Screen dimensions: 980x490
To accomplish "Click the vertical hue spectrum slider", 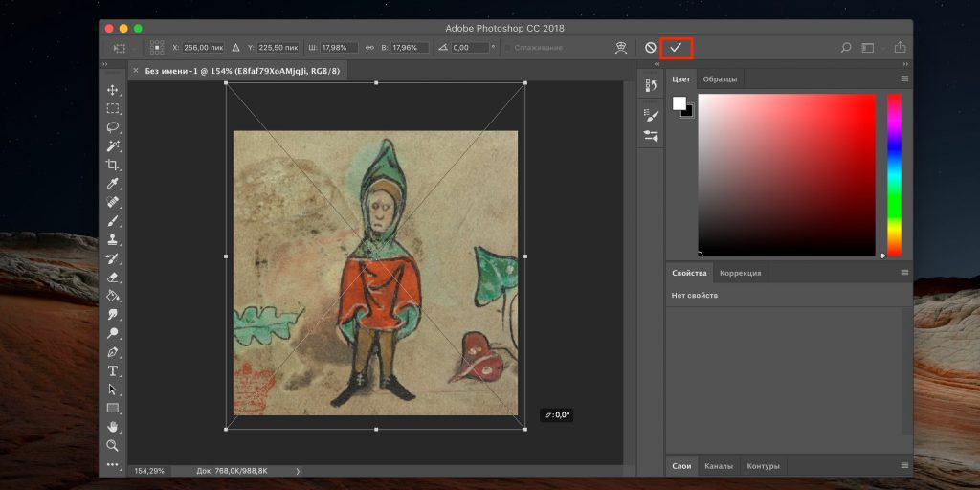I will click(894, 174).
